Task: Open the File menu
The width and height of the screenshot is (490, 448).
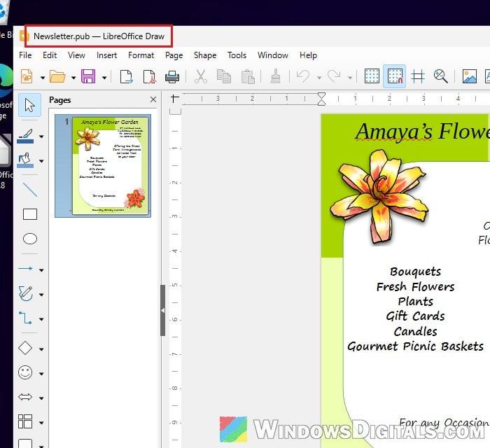Action: [x=25, y=55]
